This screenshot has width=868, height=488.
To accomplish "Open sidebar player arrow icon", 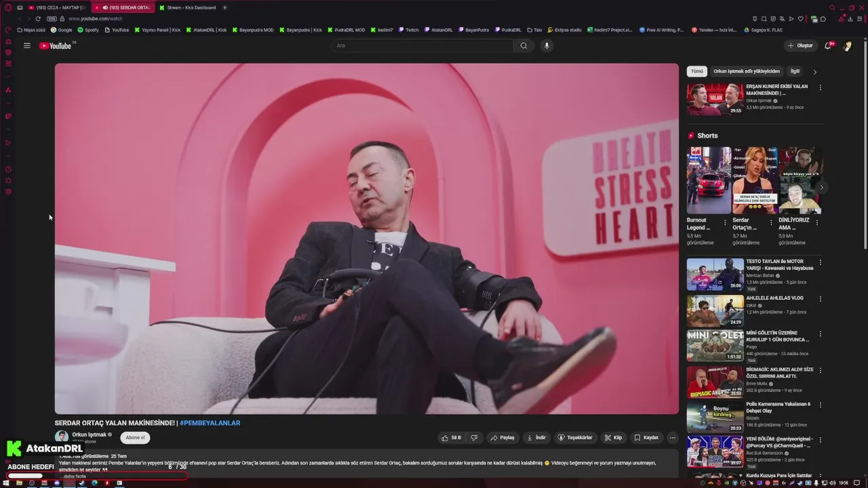I will pyautogui.click(x=8, y=143).
